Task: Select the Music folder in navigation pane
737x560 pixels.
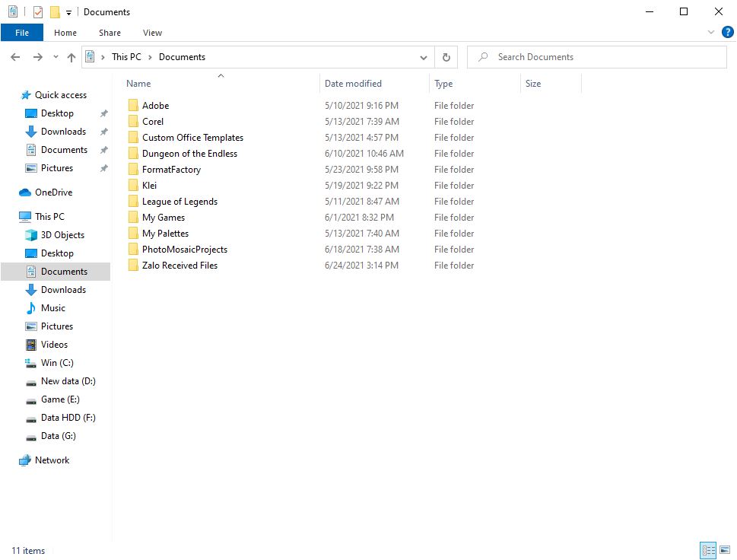Action: [x=52, y=308]
